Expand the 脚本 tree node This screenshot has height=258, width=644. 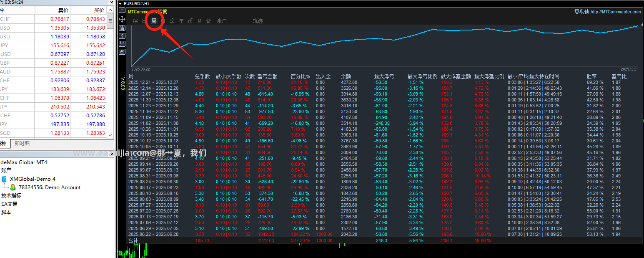coord(6,212)
